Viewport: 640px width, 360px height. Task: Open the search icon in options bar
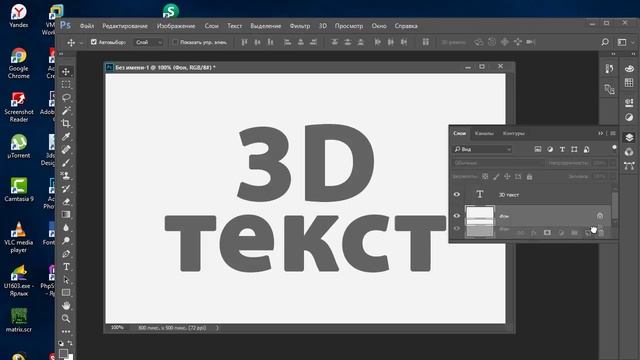coord(605,42)
